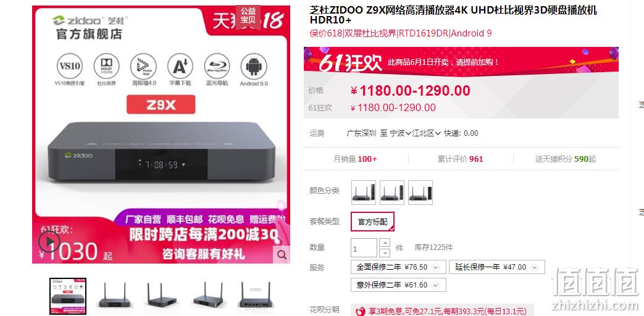644x316 pixels.
Task: Click the quantity input field
Action: pos(364,248)
